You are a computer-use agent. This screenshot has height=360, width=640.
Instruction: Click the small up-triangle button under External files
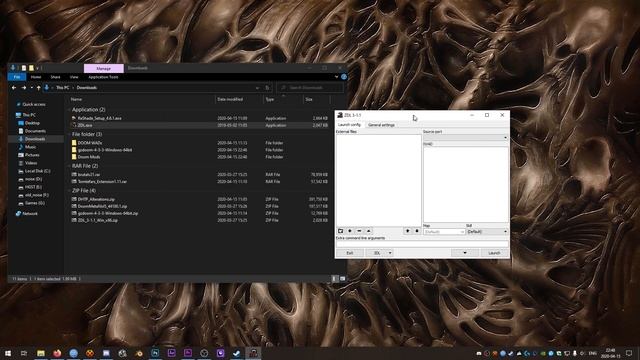(369, 231)
